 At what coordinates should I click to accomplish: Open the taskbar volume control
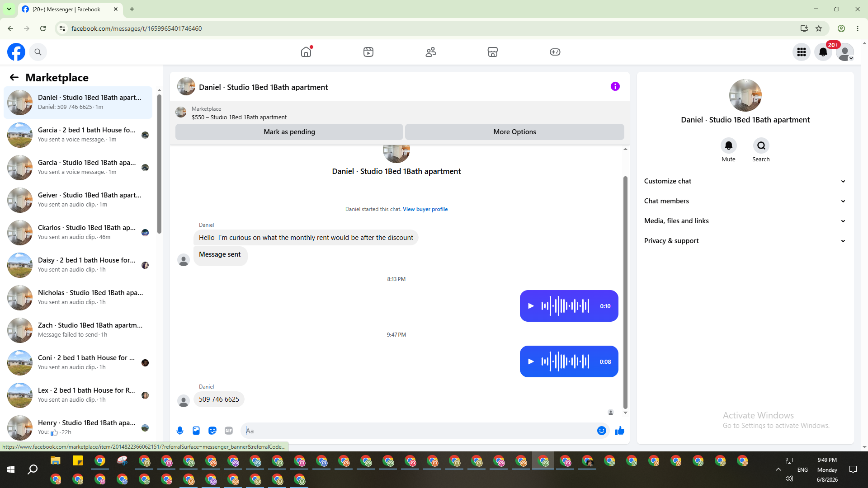[x=789, y=479]
